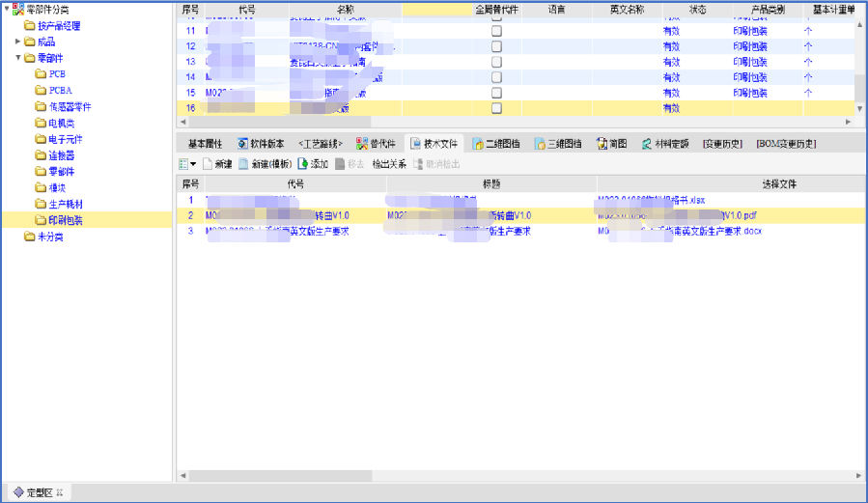Image resolution: width=868 pixels, height=503 pixels.
Task: Click the 英文名称 column header
Action: 628,10
